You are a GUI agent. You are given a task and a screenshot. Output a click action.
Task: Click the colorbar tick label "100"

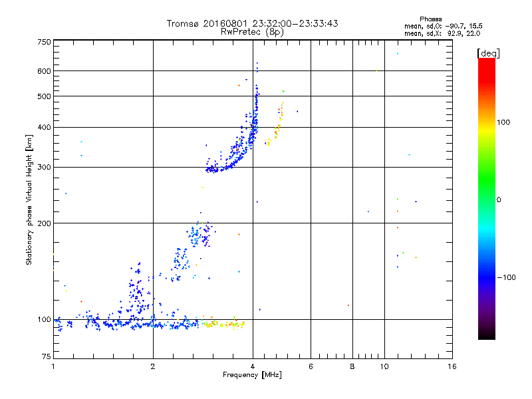click(503, 122)
